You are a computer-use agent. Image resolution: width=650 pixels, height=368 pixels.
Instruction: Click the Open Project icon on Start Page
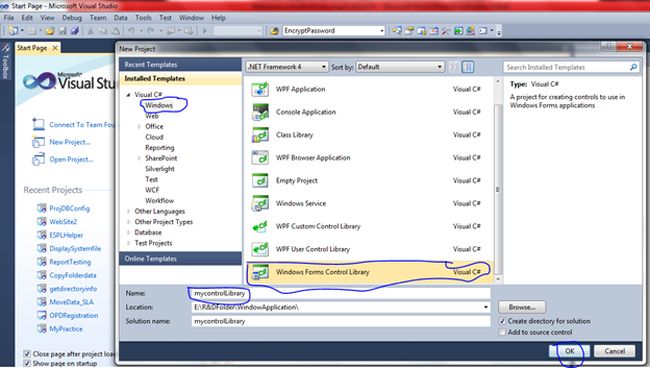(x=38, y=159)
